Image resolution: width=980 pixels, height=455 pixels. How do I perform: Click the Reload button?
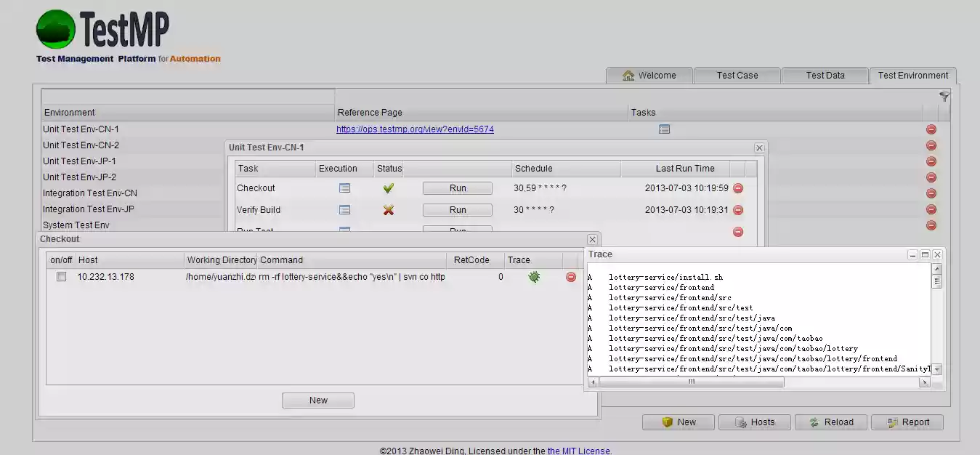(x=830, y=422)
